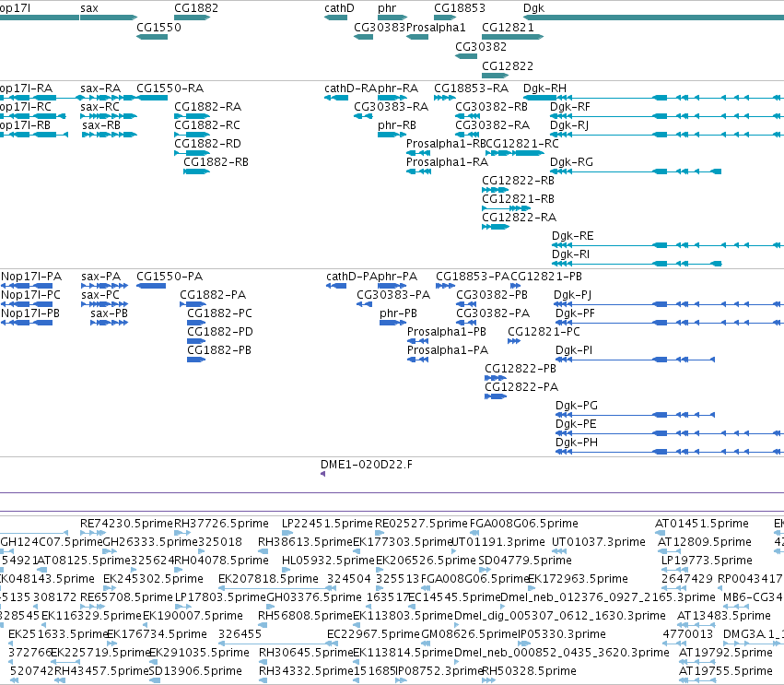Screen dimensions: 784x685
Task: Click EST AT19792.5prime
Action: coord(726,653)
